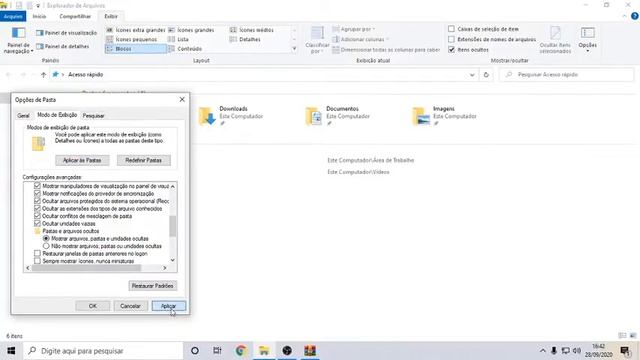Select Ícones pequenos layout
Screen dimensions: 640x360
click(x=131, y=40)
